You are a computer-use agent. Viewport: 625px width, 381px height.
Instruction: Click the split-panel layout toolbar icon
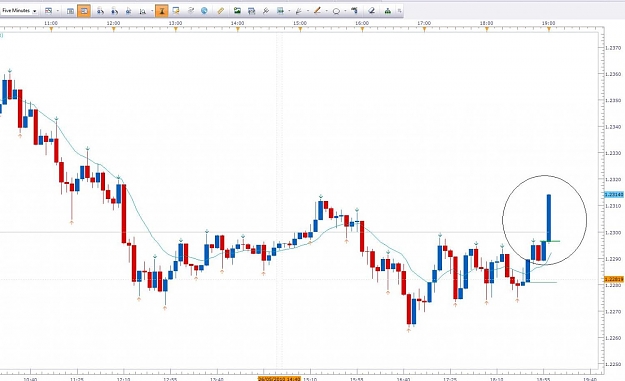pyautogui.click(x=70, y=11)
